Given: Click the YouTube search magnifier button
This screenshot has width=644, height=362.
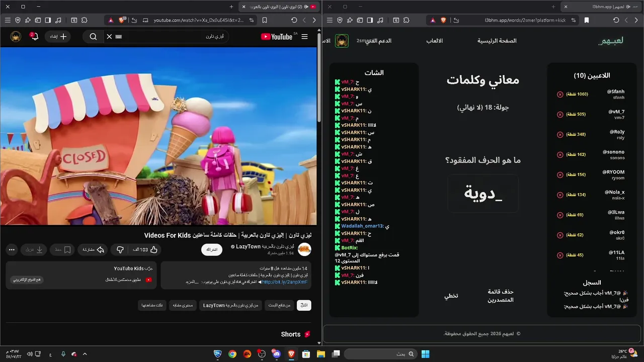Looking at the screenshot, I should pos(93,37).
